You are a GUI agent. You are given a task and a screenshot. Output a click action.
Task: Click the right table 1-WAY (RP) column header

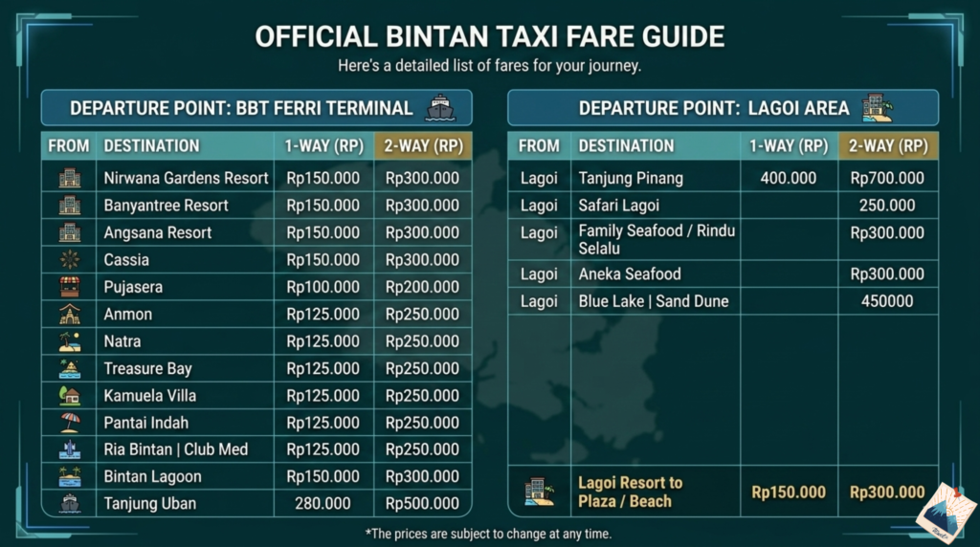[x=789, y=146]
